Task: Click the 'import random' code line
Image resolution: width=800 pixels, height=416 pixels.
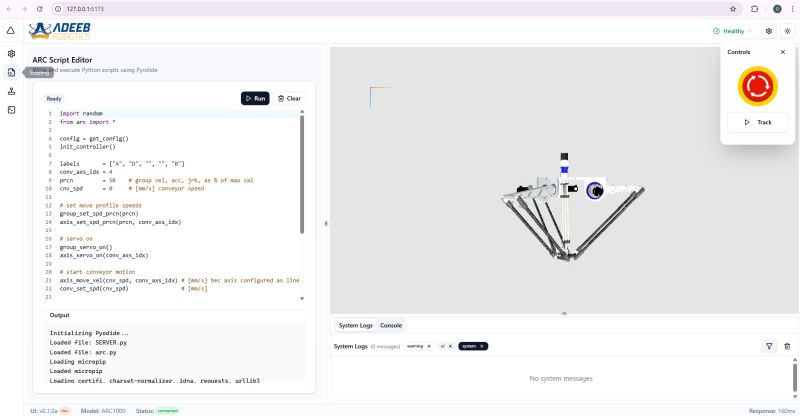Action: click(81, 113)
